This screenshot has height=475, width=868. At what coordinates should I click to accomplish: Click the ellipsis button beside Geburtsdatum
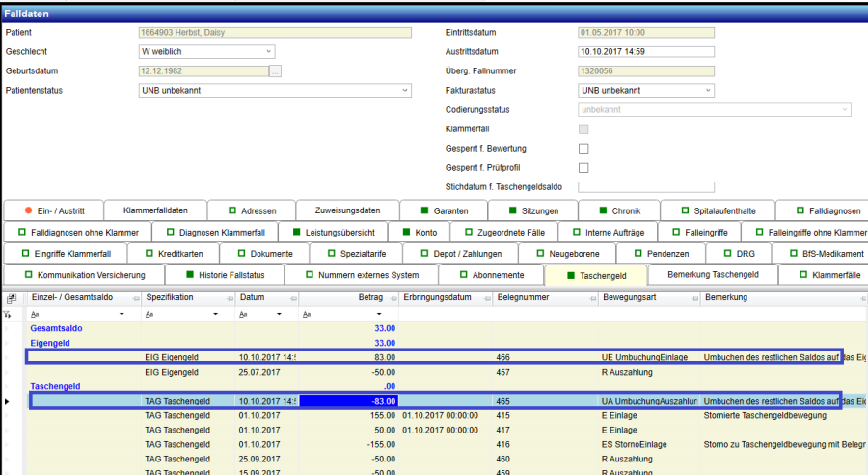tap(275, 71)
